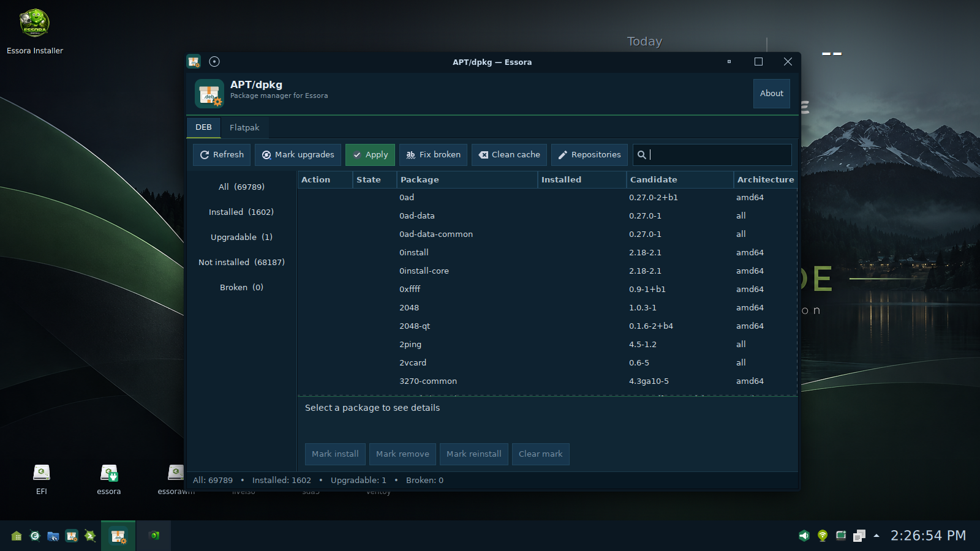
Task: Open the file manager from the taskbar
Action: 53,536
